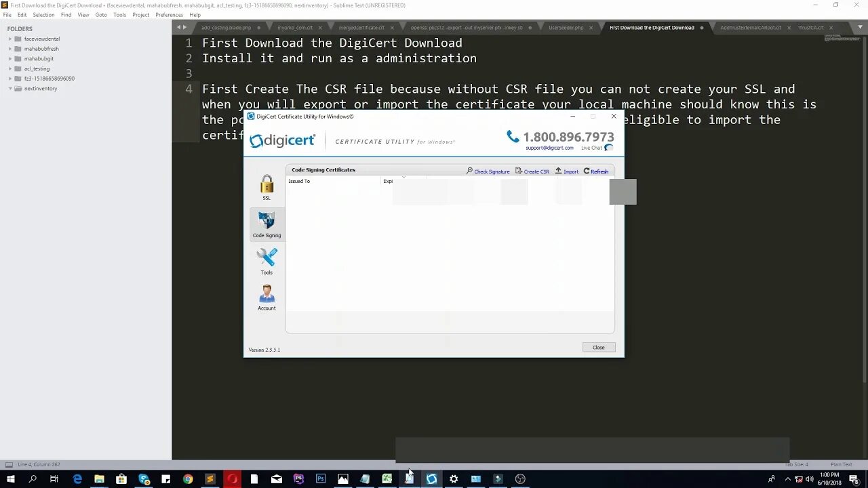Switch to the add_costing.blade.php tab
868x488 pixels.
[x=226, y=28]
